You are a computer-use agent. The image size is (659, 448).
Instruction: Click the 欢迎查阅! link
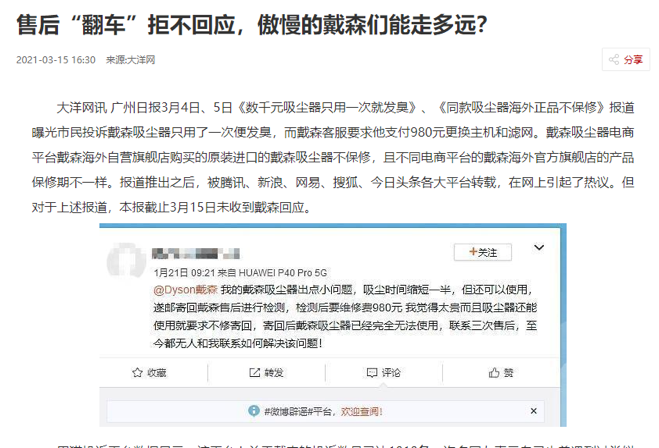point(361,411)
